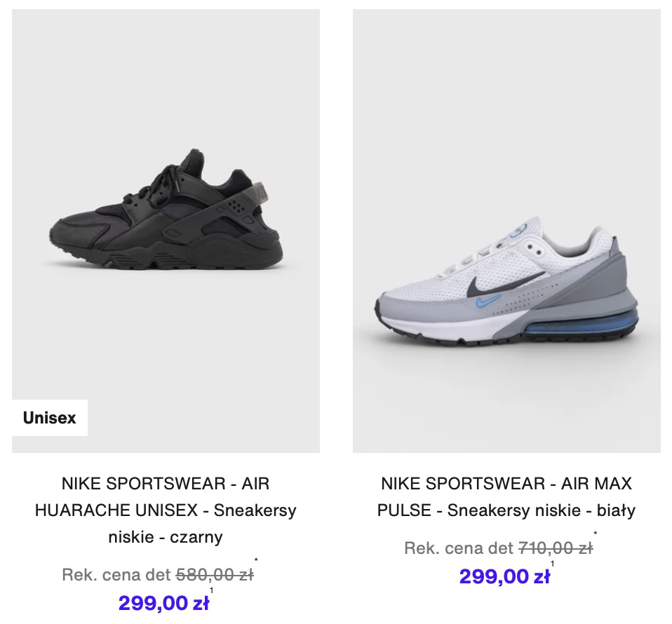Click the 'Rek. cena det' label under Huarache
The image size is (672, 624).
pyautogui.click(x=116, y=575)
